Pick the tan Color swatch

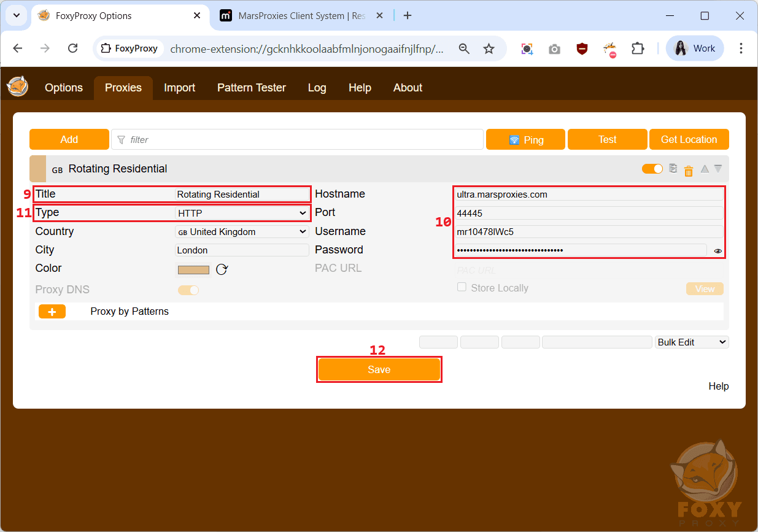pyautogui.click(x=193, y=269)
